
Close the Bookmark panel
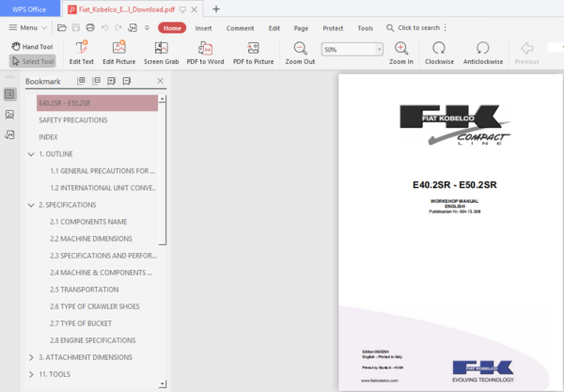coord(161,81)
